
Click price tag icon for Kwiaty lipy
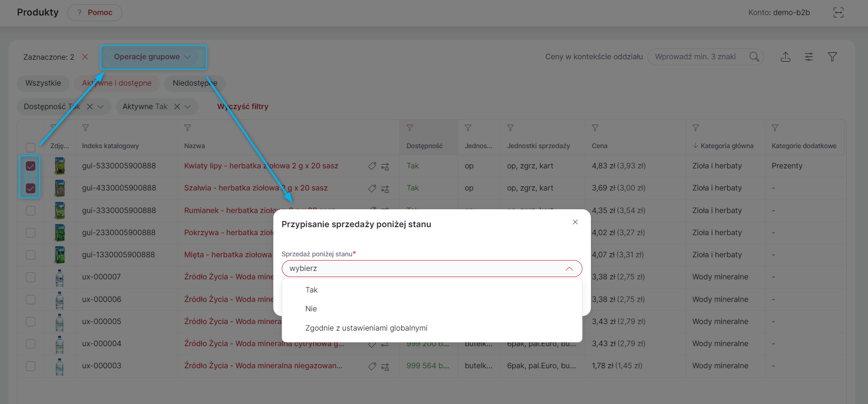coord(372,166)
